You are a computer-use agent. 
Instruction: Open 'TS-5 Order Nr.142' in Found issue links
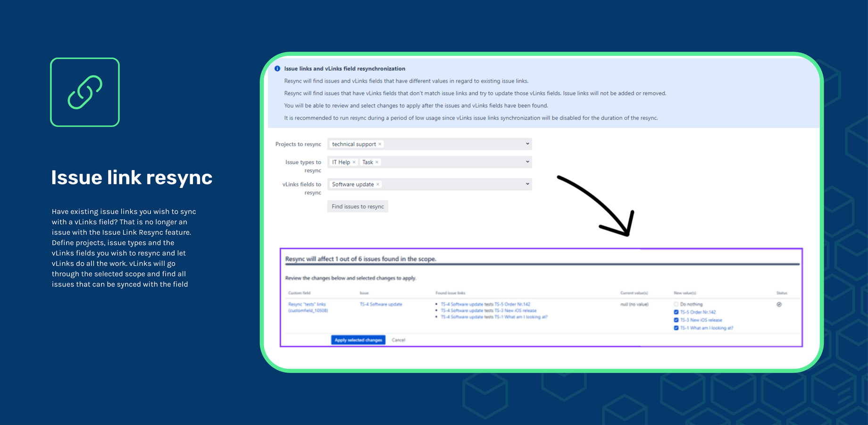click(x=512, y=304)
